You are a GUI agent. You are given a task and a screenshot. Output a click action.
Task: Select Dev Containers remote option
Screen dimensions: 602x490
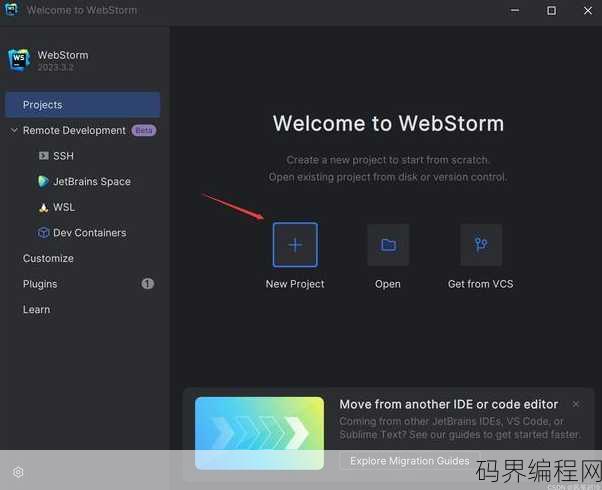[89, 233]
